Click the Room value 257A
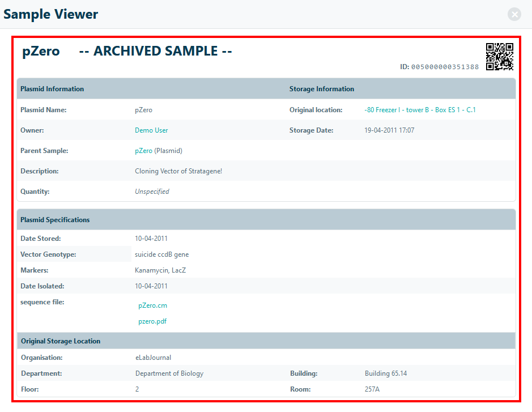Viewport: 532px width, 412px height. 373,389
